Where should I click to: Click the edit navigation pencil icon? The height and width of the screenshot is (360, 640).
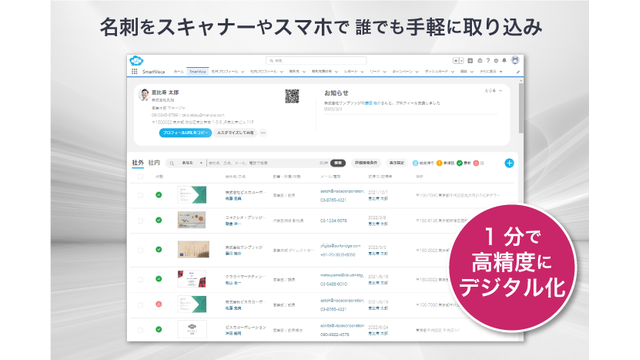[518, 72]
